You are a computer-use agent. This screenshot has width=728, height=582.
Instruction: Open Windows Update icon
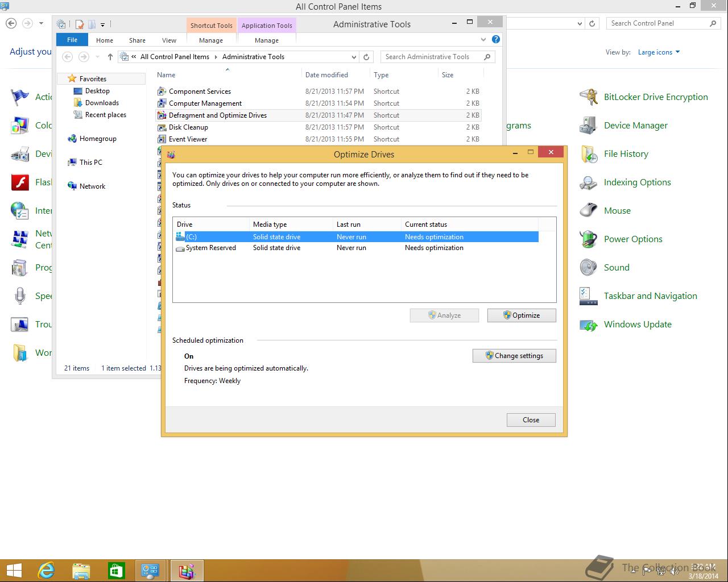[588, 325]
